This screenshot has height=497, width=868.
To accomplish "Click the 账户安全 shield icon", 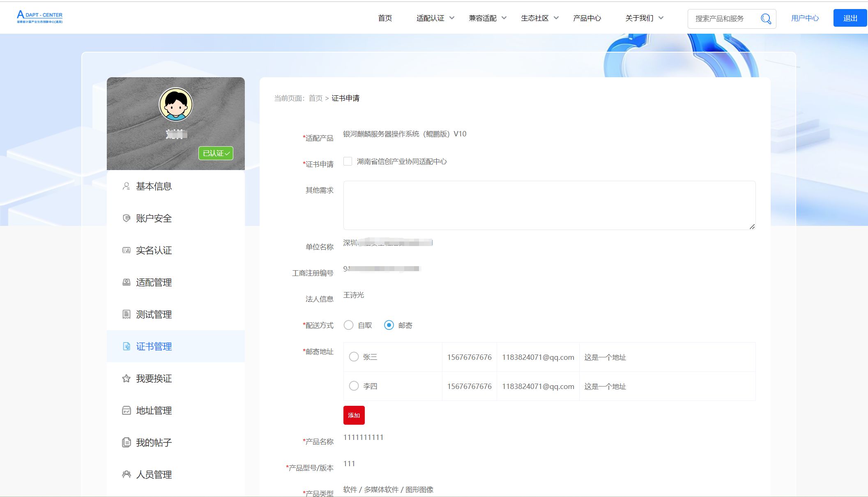I will (x=126, y=218).
